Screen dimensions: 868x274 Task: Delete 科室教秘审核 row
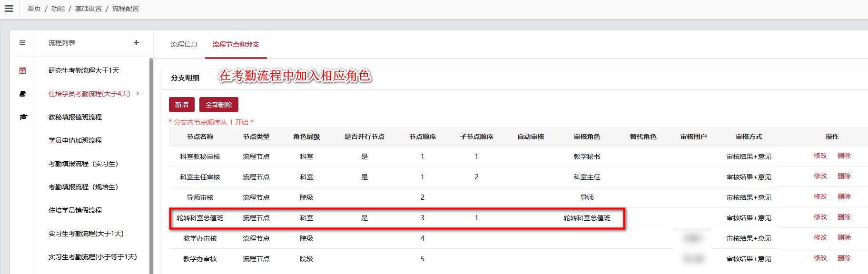tap(844, 156)
